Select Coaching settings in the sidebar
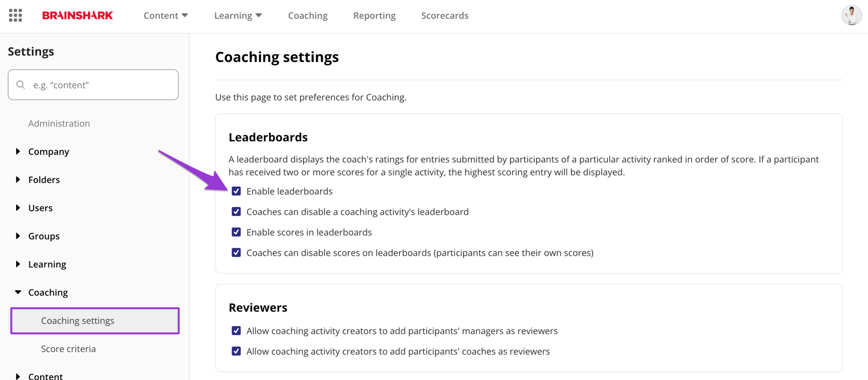The height and width of the screenshot is (380, 868). pos(95,321)
